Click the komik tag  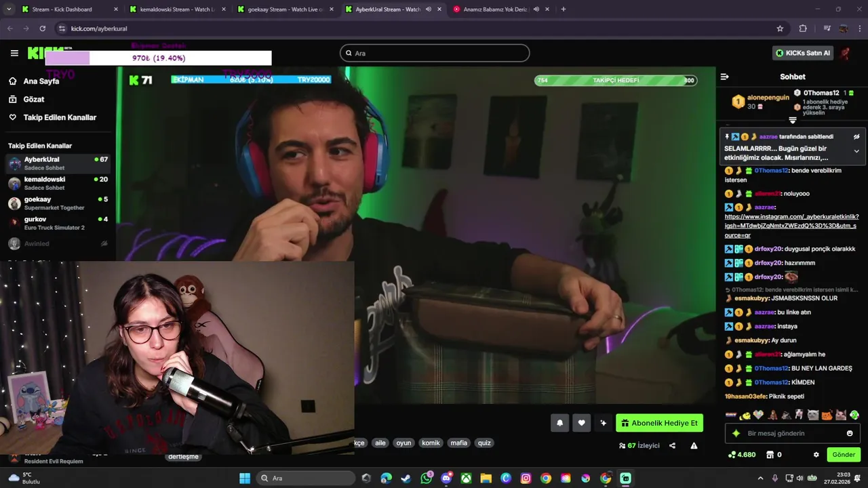click(431, 443)
